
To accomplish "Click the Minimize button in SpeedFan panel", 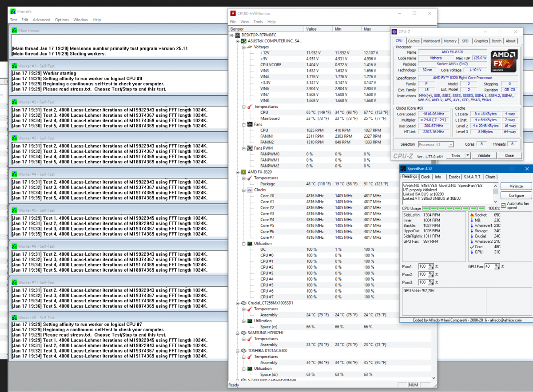I will coord(516,186).
